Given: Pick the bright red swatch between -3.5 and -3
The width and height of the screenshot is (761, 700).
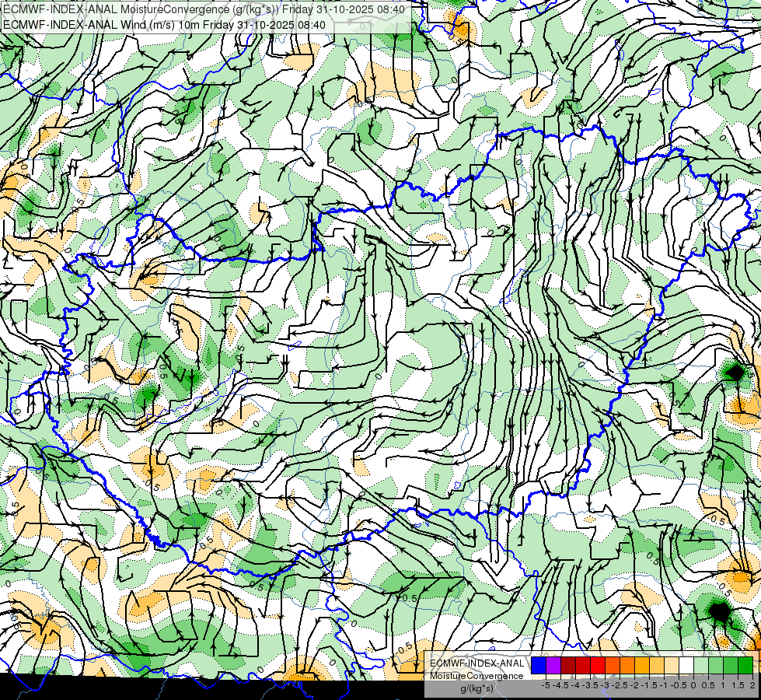Looking at the screenshot, I should click(x=598, y=665).
